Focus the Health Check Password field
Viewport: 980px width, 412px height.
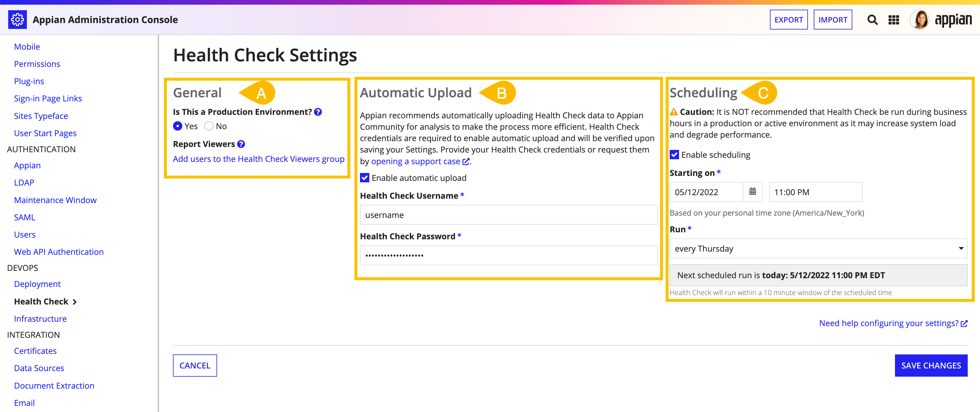508,255
